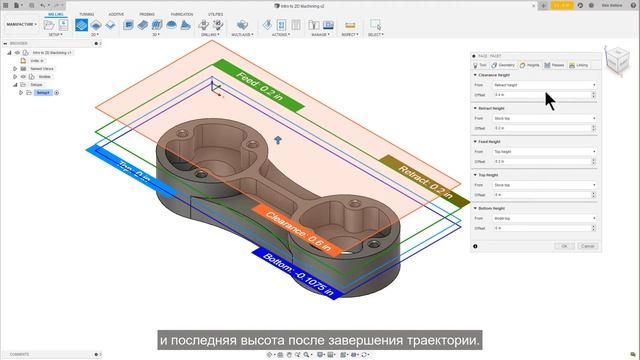
Task: Click the second Setup toolbar icon
Action: [63, 25]
